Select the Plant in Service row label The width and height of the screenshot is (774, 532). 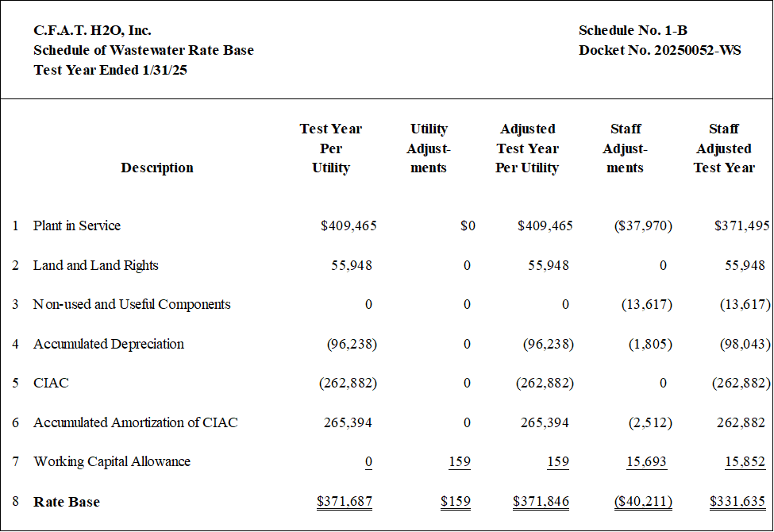coord(76,226)
